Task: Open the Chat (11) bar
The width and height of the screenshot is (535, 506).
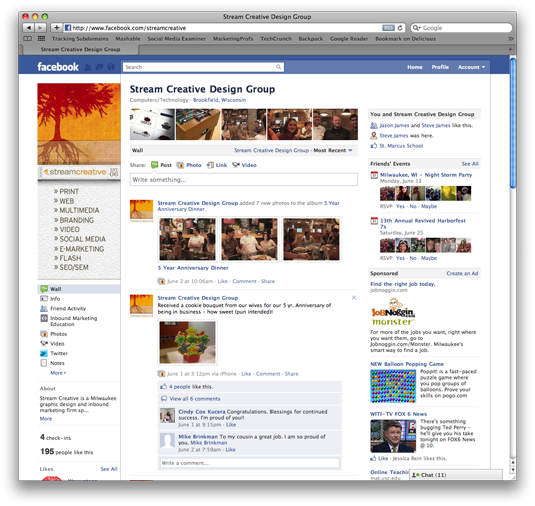Action: coord(456,475)
